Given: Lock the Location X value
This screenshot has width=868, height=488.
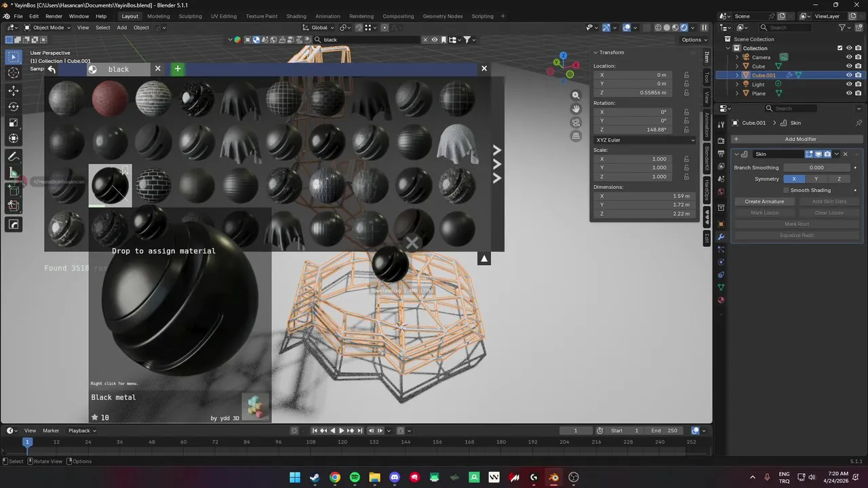Looking at the screenshot, I should pyautogui.click(x=686, y=75).
